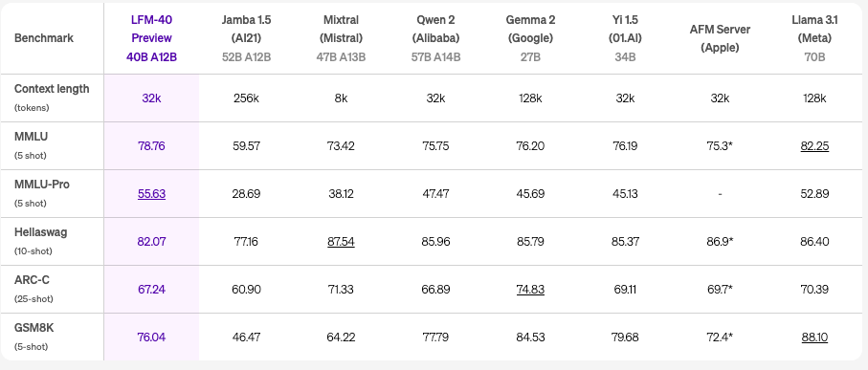Select the underlined 55.63 MMLU-Pro score
Viewport: 868px width, 370px height.
(151, 194)
